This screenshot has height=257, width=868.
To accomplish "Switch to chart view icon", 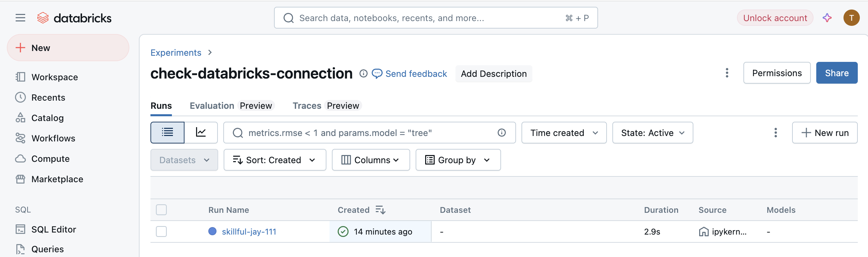I will coord(201,132).
